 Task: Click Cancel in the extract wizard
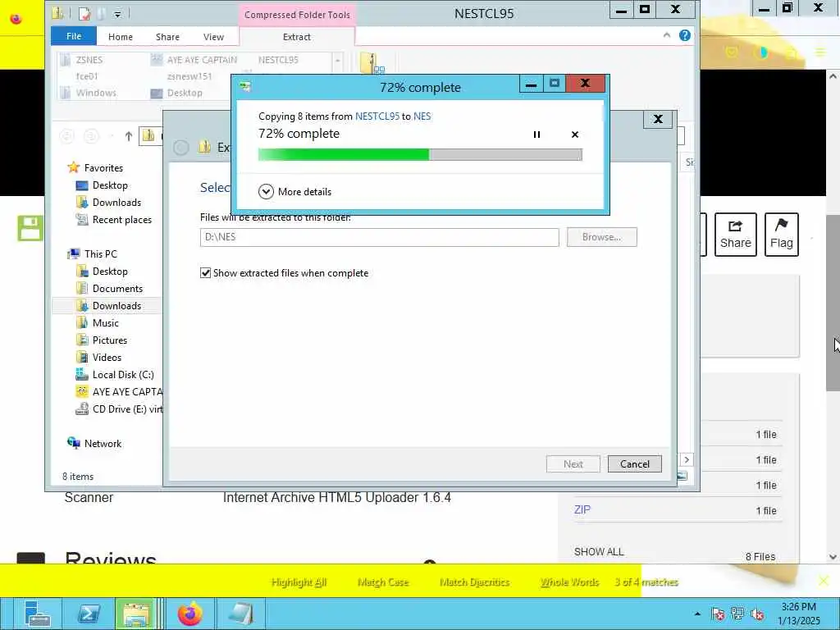(x=635, y=464)
